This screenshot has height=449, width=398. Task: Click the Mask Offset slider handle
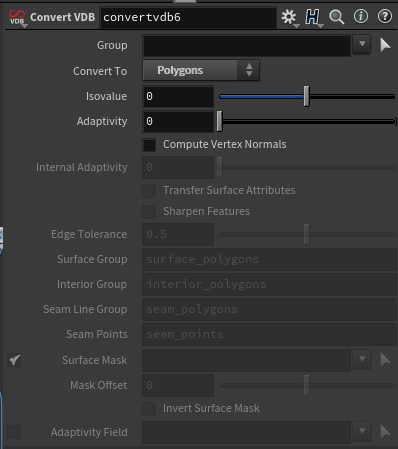pos(306,385)
